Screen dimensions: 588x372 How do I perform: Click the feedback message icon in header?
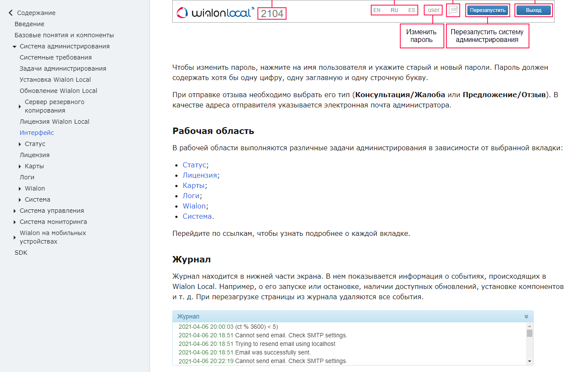click(453, 10)
